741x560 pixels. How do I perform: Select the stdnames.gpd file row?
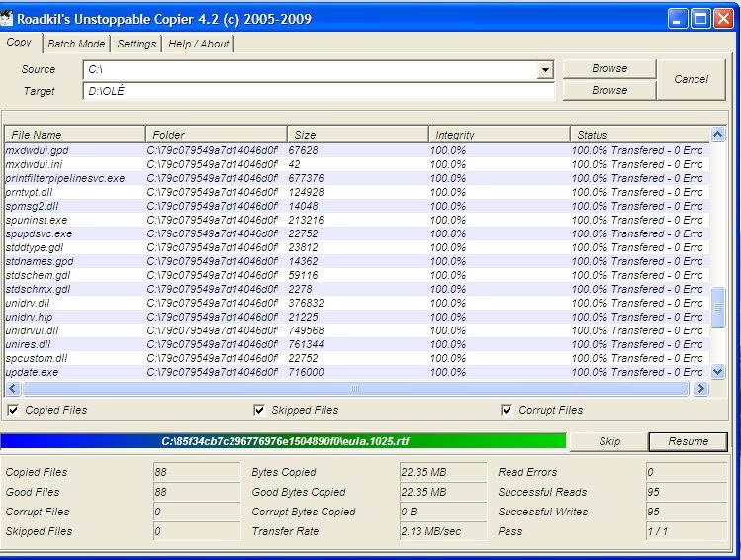(357, 261)
